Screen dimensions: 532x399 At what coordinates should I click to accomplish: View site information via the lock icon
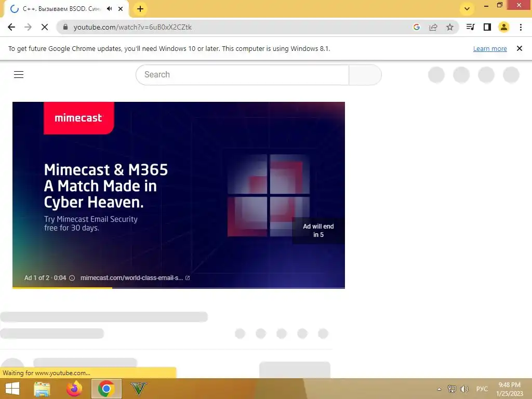click(65, 27)
